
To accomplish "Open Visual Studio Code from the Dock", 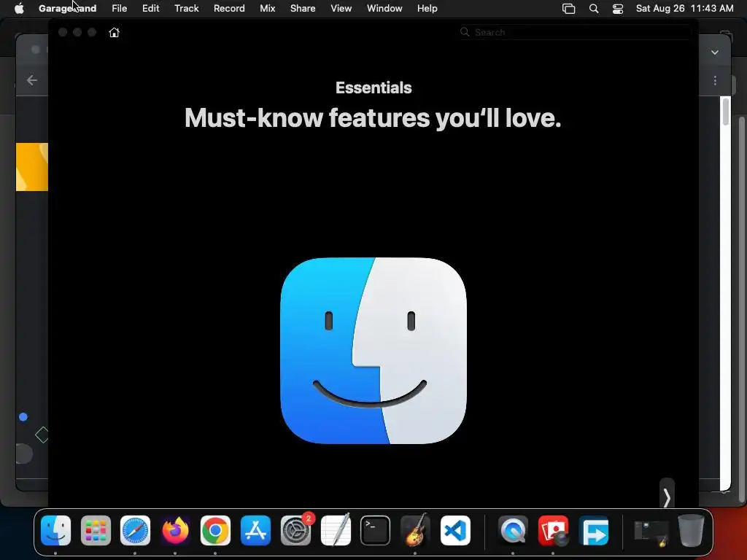I will pos(455,530).
